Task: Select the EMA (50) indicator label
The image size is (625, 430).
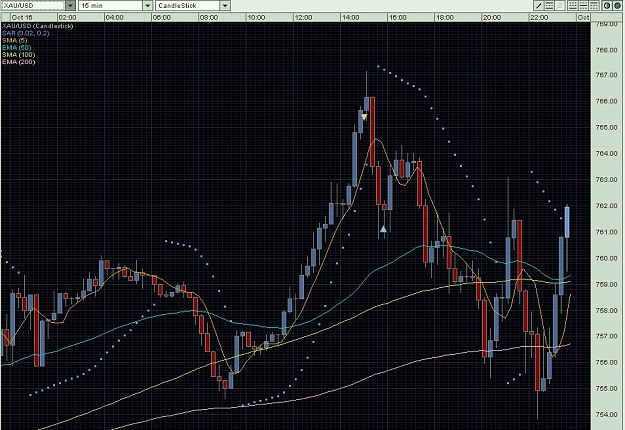Action: point(17,48)
